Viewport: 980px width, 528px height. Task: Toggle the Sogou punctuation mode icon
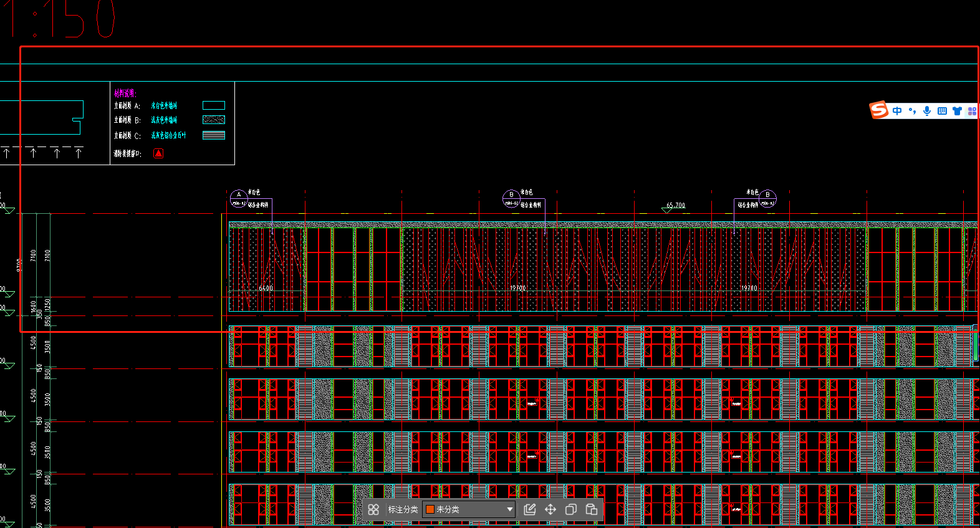(x=912, y=111)
